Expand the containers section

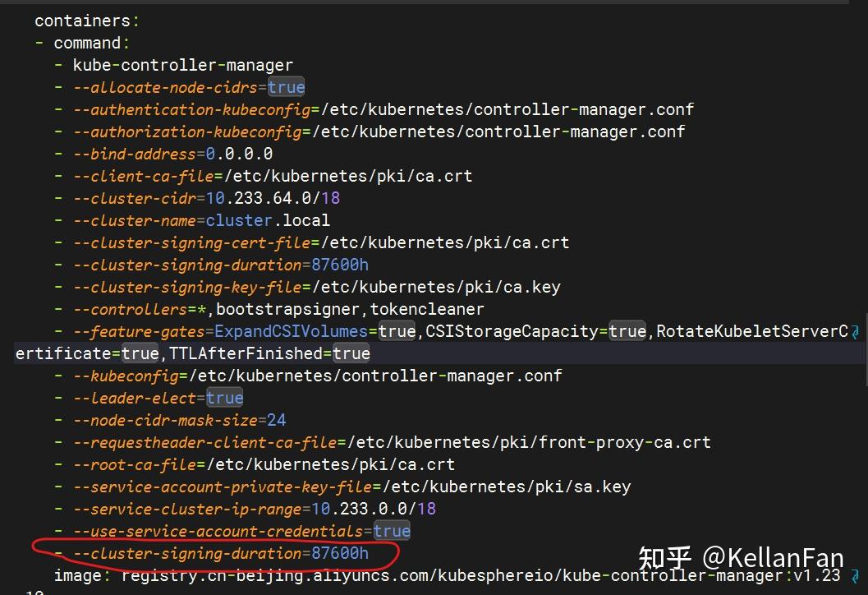pyautogui.click(x=85, y=20)
